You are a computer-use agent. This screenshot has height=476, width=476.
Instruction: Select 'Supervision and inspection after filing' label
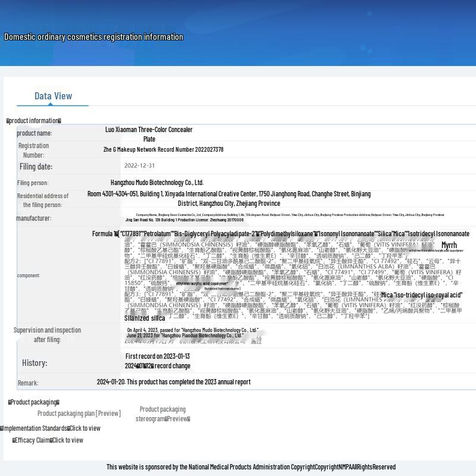(x=48, y=335)
